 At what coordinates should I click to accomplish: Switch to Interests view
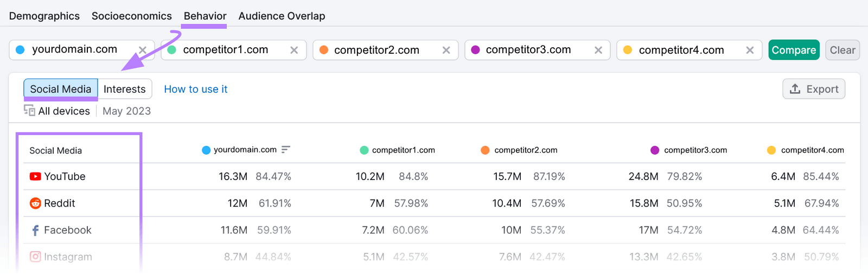[x=124, y=89]
